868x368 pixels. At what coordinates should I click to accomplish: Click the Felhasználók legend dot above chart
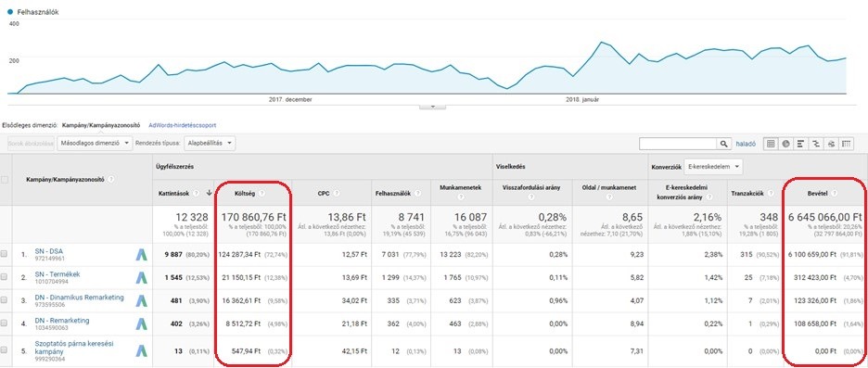[10, 11]
